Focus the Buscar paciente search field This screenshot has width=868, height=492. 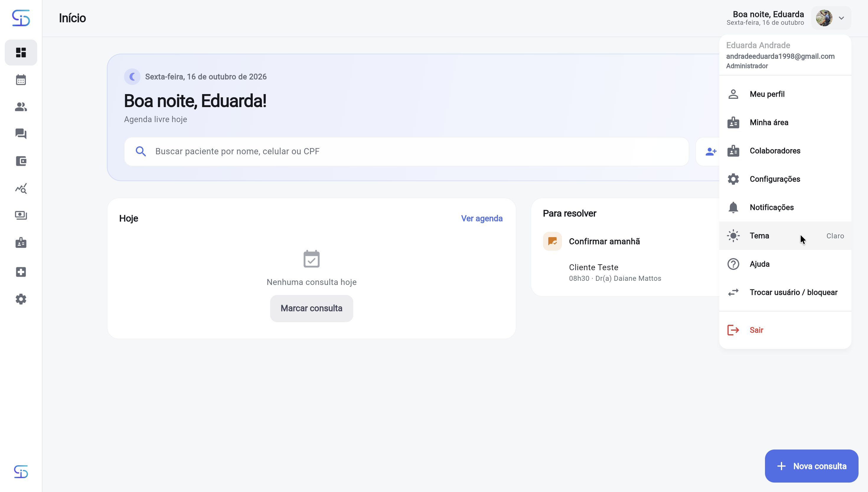pos(407,151)
